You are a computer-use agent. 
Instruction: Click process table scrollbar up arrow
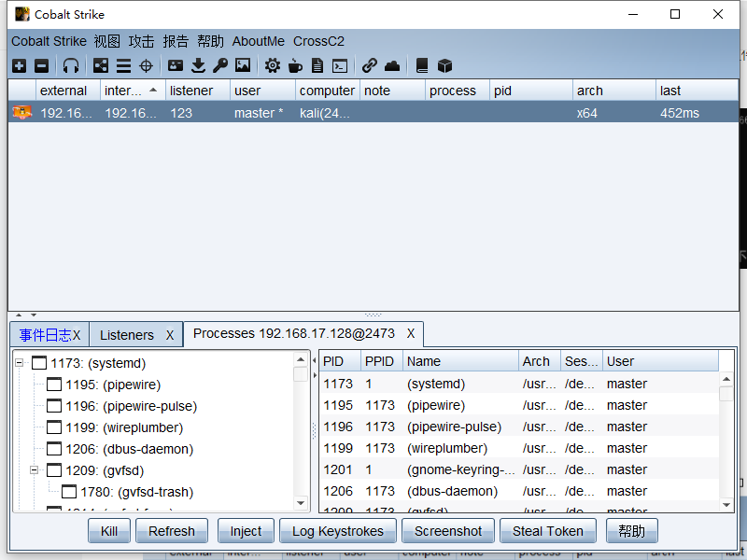[x=726, y=379]
